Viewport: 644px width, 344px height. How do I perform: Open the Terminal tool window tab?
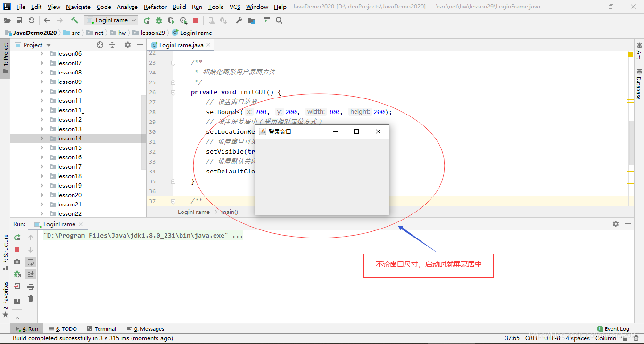(x=101, y=329)
